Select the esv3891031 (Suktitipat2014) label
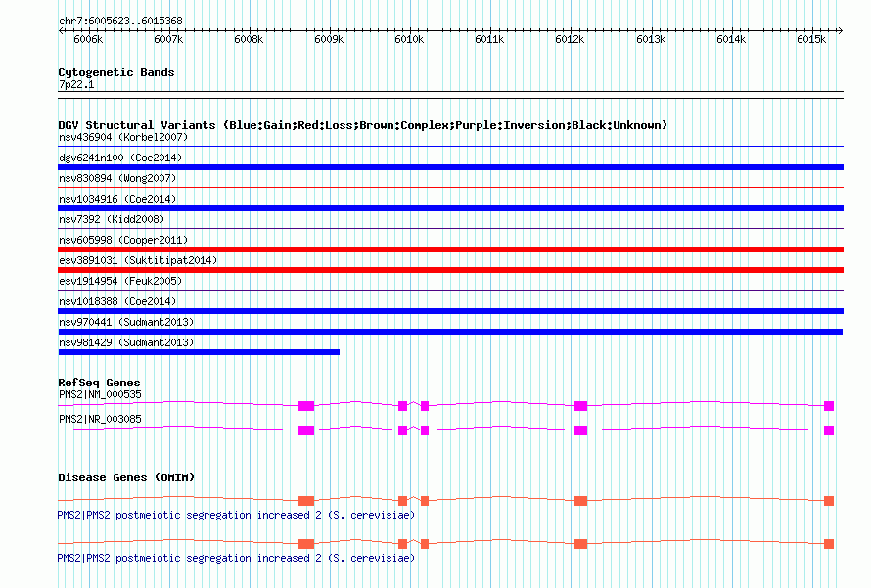Image resolution: width=871 pixels, height=588 pixels. point(138,260)
